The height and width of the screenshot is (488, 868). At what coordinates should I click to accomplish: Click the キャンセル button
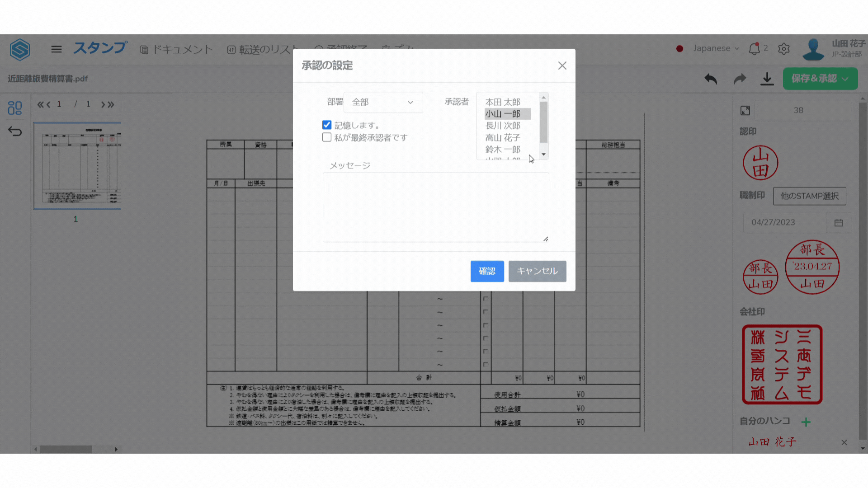(x=537, y=271)
